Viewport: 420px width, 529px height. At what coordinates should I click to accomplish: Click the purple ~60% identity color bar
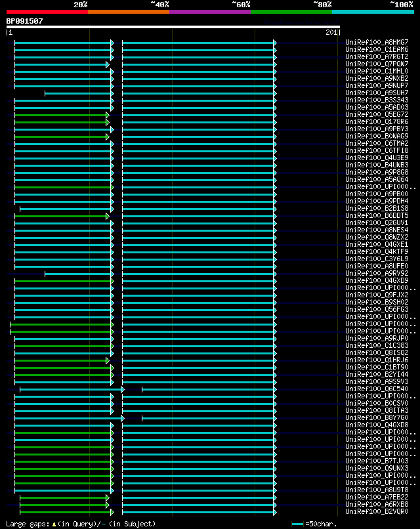(x=210, y=12)
